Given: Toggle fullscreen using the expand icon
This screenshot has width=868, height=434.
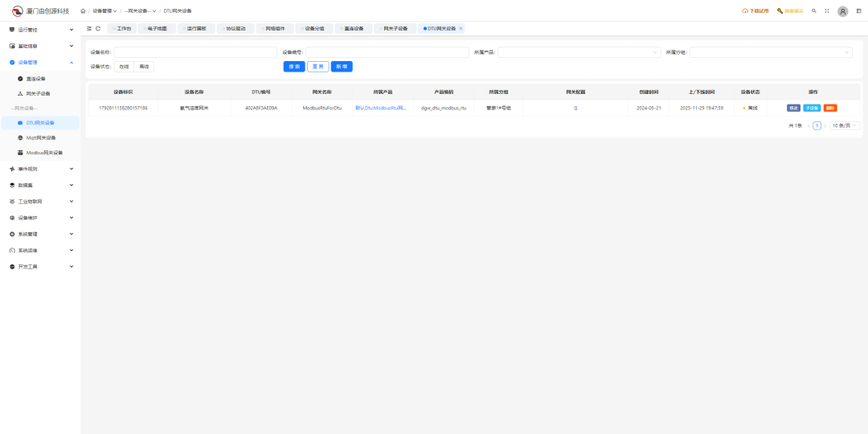Looking at the screenshot, I should point(826,11).
